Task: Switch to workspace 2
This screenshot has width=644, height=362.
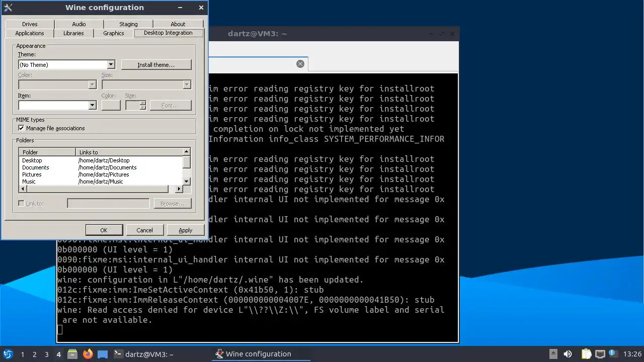Action: click(x=34, y=354)
